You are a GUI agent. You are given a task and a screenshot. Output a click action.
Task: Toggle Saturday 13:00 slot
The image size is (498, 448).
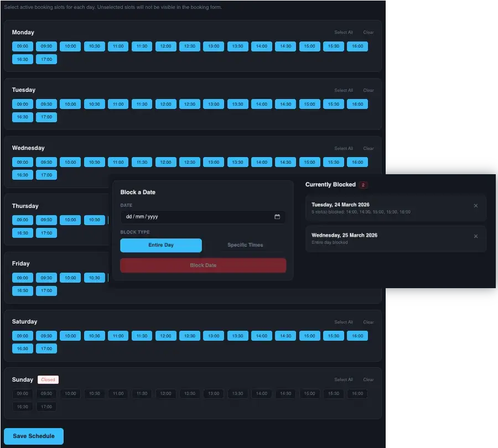click(214, 336)
